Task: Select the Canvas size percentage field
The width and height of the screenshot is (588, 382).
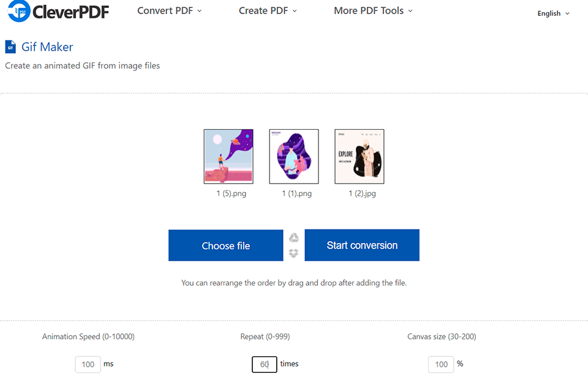Action: coord(441,364)
